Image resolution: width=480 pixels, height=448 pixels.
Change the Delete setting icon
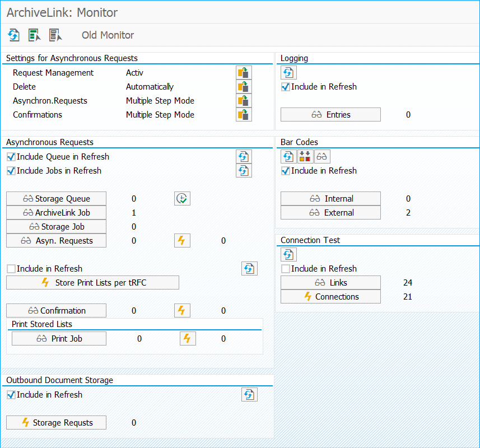click(x=244, y=87)
